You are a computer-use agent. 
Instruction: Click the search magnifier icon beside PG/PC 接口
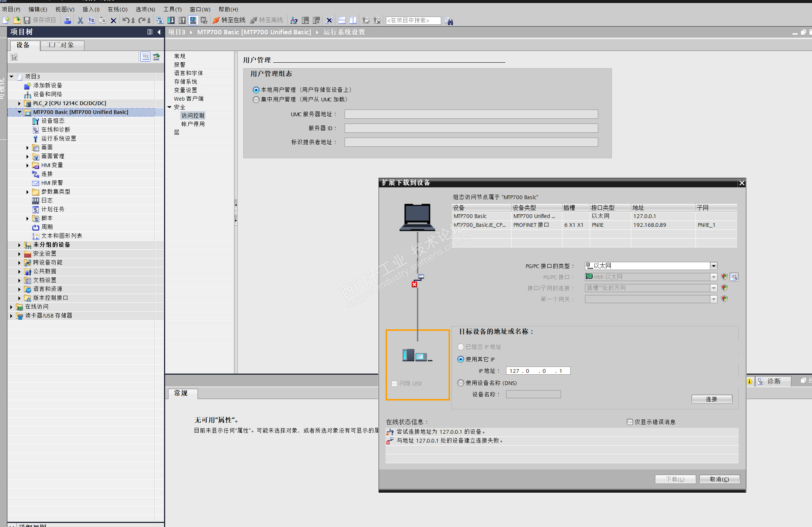point(734,277)
